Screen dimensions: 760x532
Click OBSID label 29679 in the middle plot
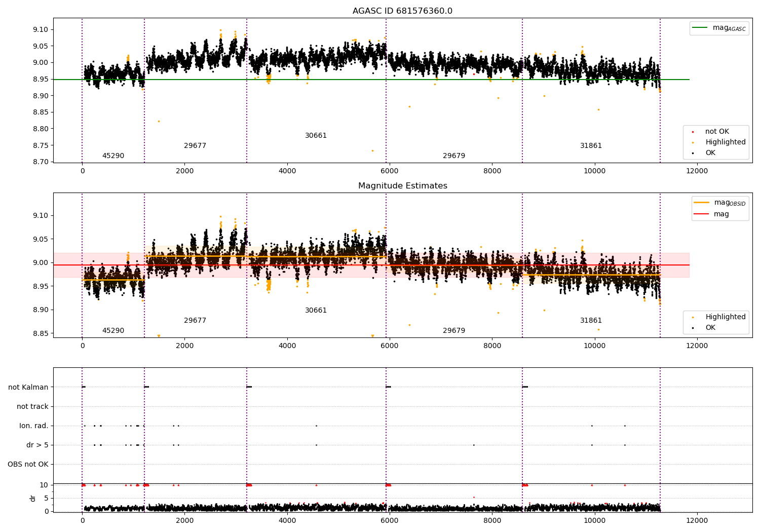[x=453, y=331]
